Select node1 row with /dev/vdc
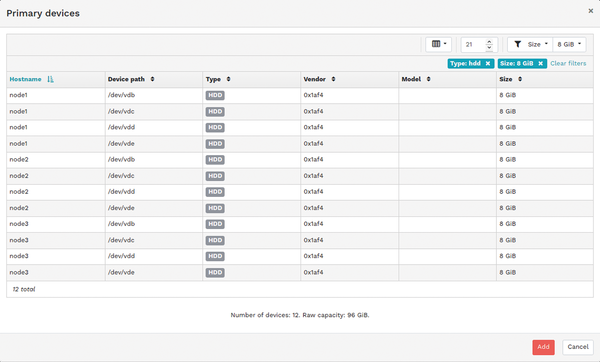 [300, 112]
